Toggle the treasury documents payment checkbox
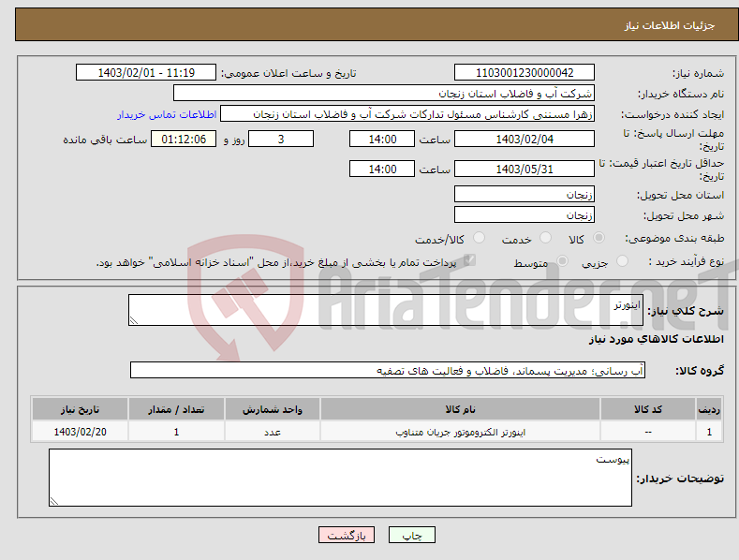Image resolution: width=739 pixels, height=560 pixels. (469, 260)
